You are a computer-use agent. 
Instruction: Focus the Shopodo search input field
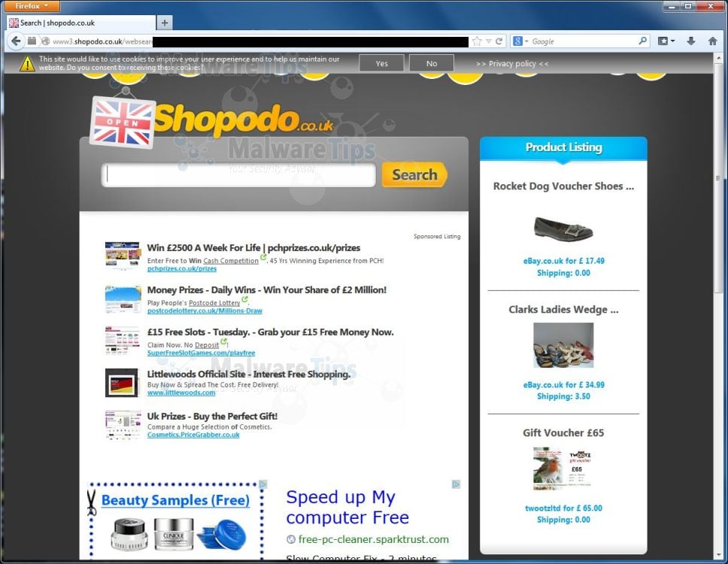coord(238,174)
